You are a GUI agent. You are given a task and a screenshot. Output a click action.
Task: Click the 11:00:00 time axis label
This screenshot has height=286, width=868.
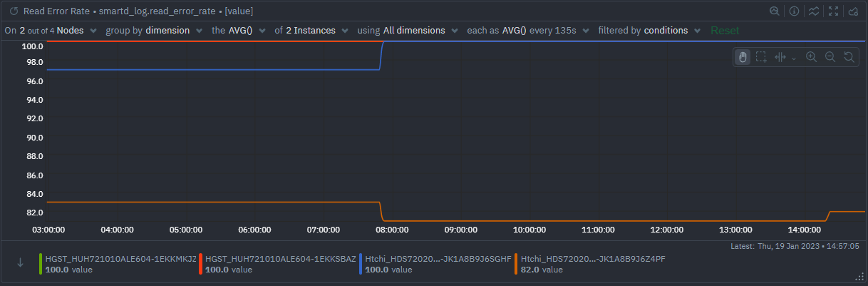(598, 230)
